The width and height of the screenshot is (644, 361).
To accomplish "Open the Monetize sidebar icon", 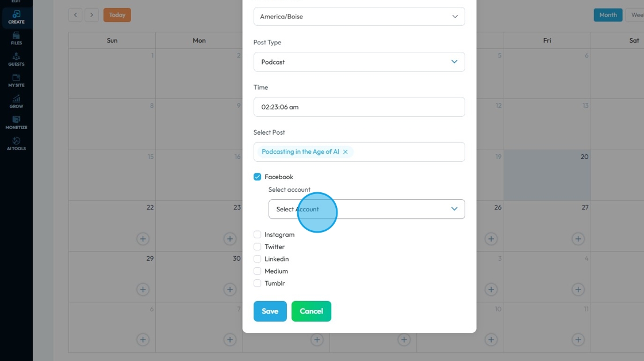I will 16,123.
